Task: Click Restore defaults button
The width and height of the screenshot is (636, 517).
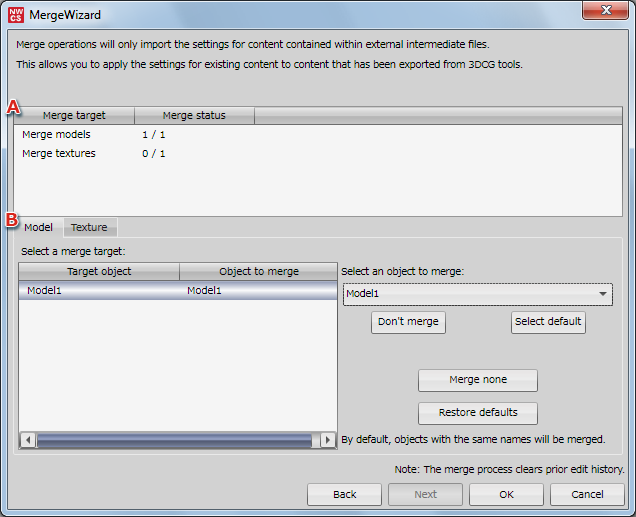Action: pos(478,412)
